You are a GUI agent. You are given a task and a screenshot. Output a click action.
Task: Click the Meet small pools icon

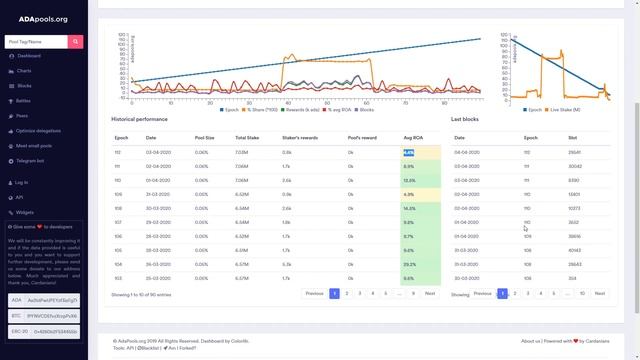tap(11, 146)
